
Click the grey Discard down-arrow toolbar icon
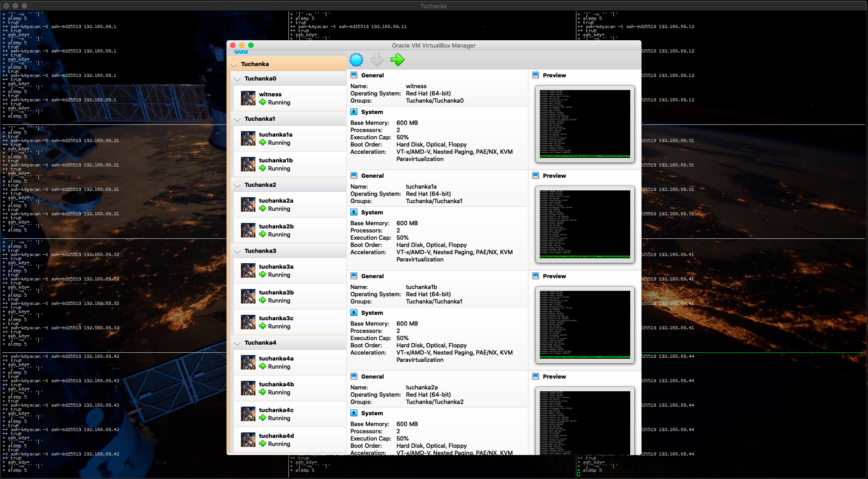pos(377,60)
